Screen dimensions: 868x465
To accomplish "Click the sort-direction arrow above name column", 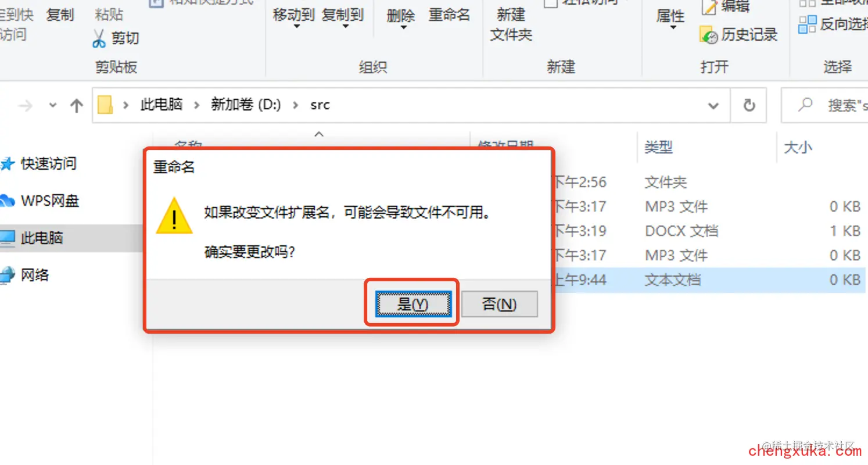I will pos(318,134).
